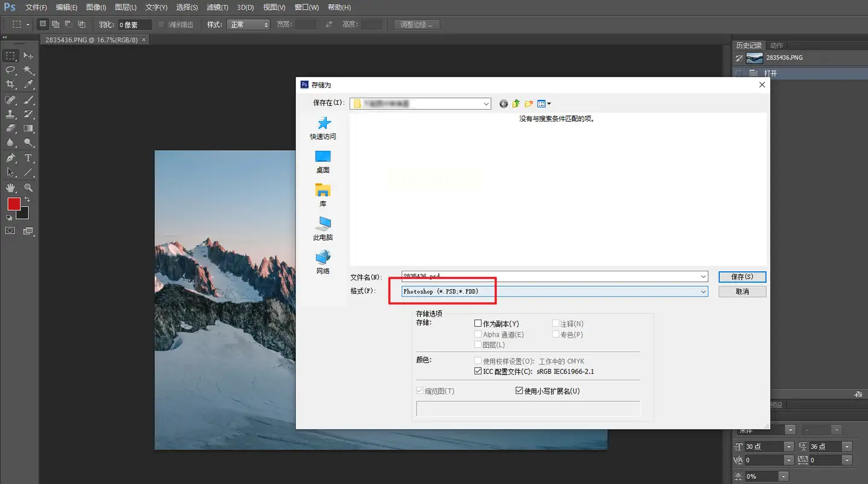Open the save-in folder dropdown

tap(486, 104)
